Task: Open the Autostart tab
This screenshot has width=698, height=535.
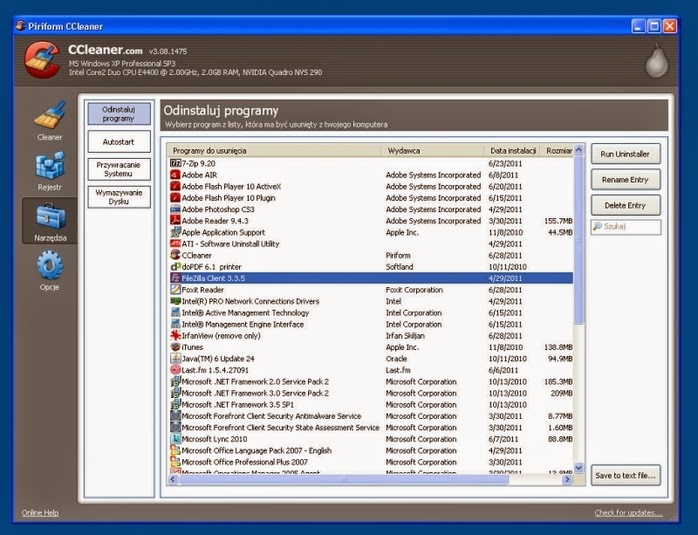Action: click(119, 142)
